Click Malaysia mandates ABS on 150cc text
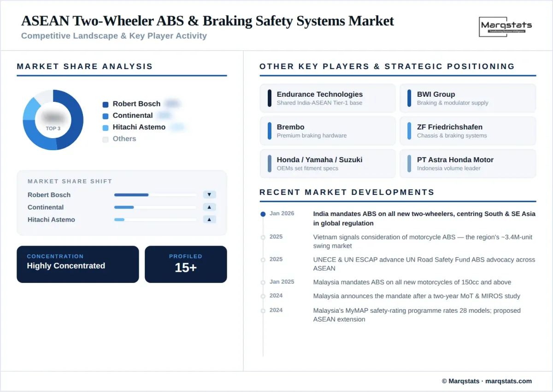The width and height of the screenshot is (553, 392). coord(412,282)
